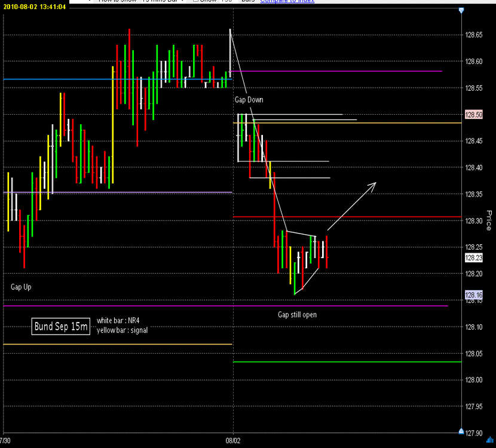Click the 'yellow bar : signal' legend text

click(122, 330)
